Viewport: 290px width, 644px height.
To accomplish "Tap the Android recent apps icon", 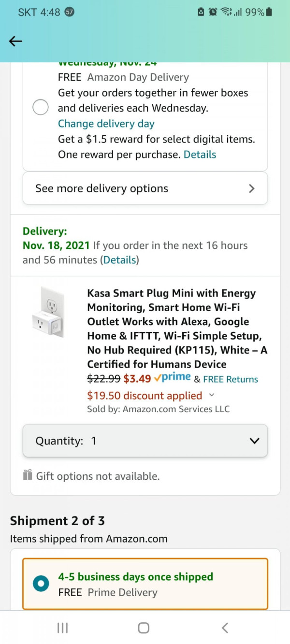I will tap(62, 628).
